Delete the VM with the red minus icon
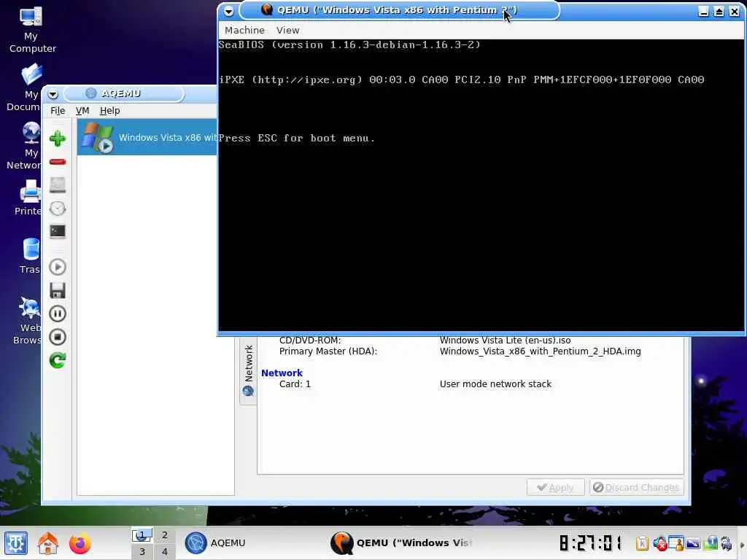This screenshot has width=747, height=560. tap(58, 162)
